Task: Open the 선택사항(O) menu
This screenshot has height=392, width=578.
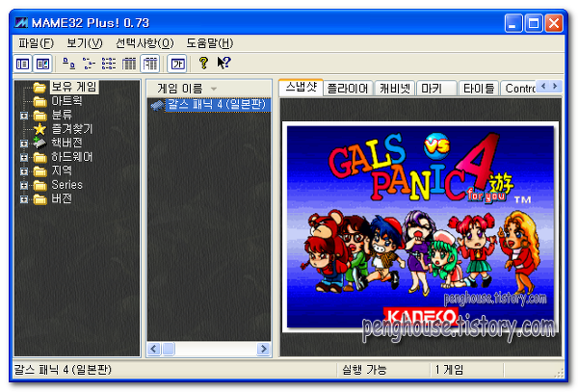Action: pos(144,43)
